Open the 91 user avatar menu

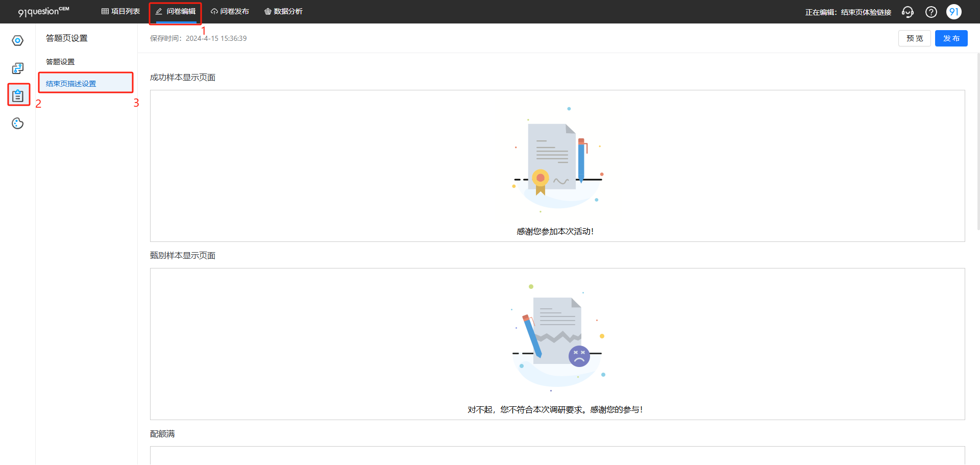953,12
